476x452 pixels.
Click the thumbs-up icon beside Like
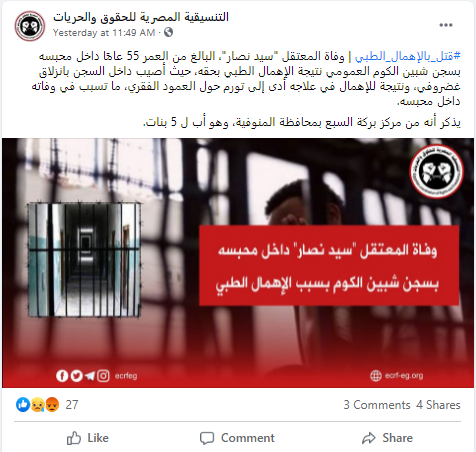pos(74,438)
